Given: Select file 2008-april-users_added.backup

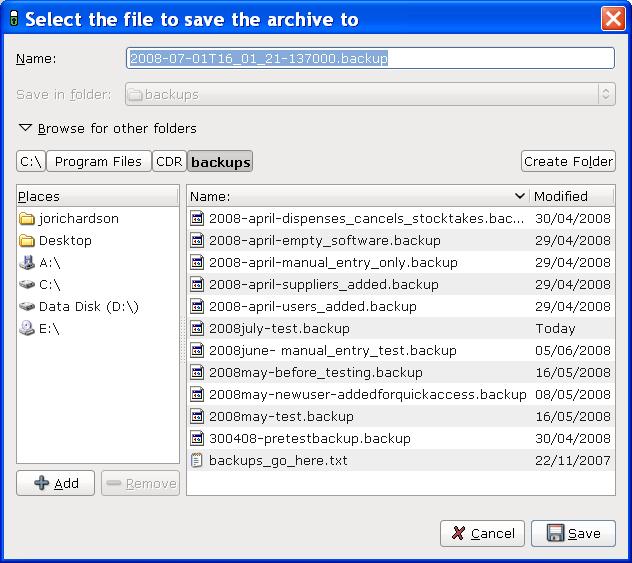Looking at the screenshot, I should 401,307.
